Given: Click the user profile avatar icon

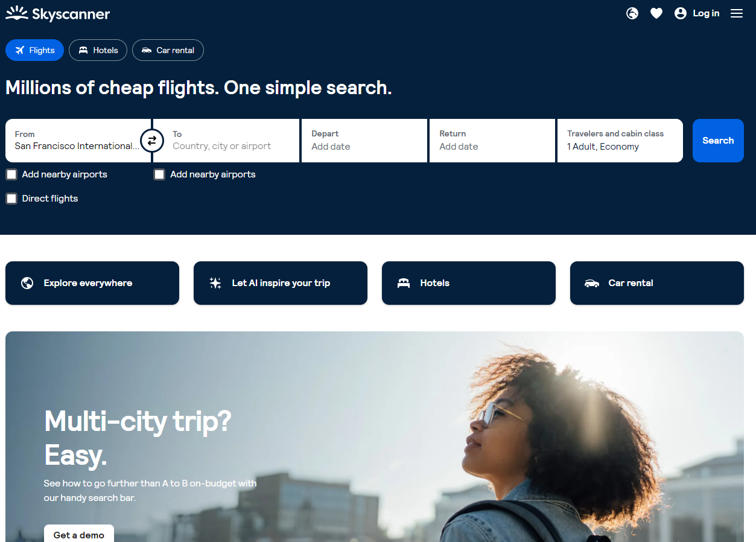Looking at the screenshot, I should click(x=681, y=13).
